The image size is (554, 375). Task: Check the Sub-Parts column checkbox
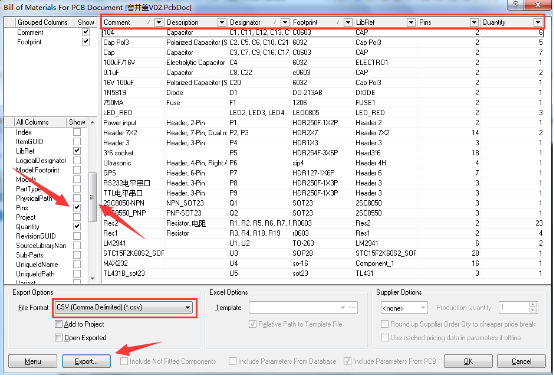[77, 255]
